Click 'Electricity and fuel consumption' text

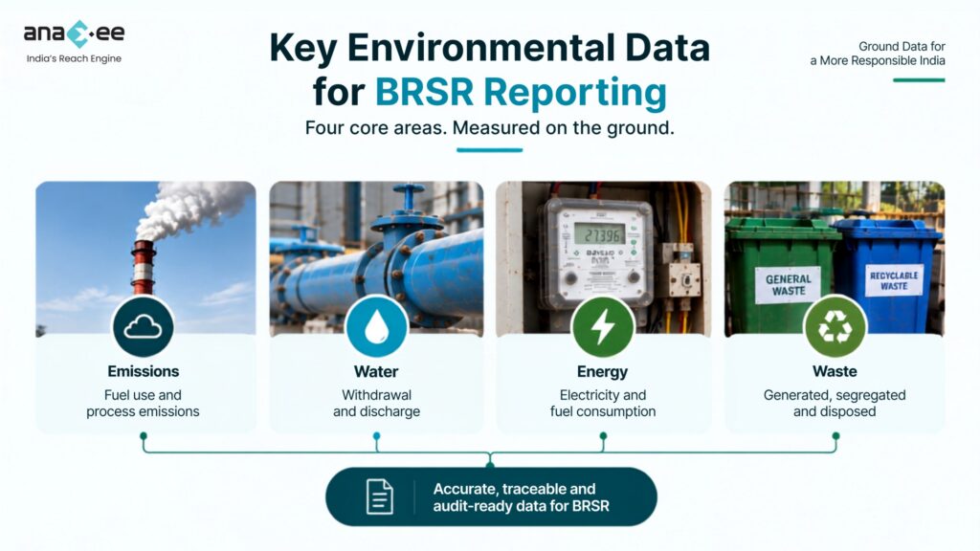click(603, 403)
